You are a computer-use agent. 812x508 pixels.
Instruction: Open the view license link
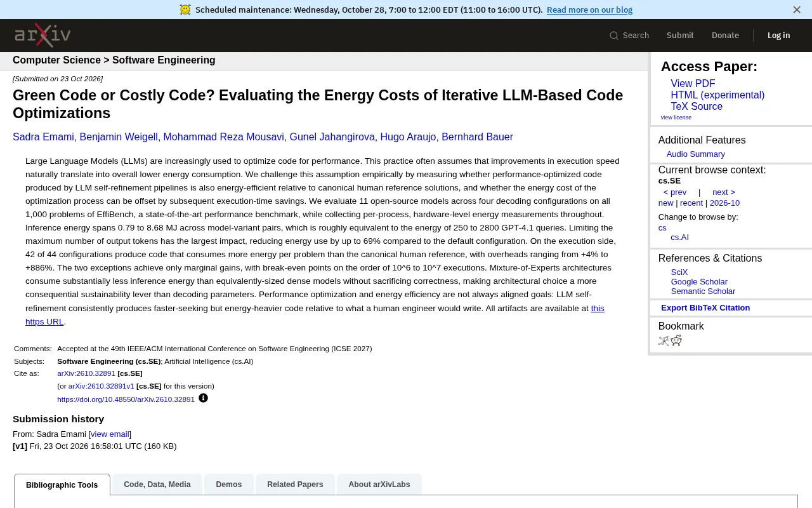[676, 117]
